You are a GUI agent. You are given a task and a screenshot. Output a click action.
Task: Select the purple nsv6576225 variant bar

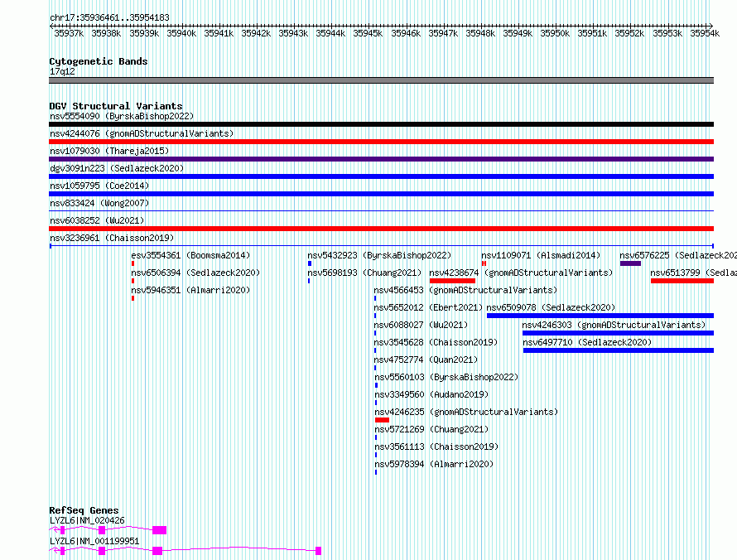(x=630, y=263)
